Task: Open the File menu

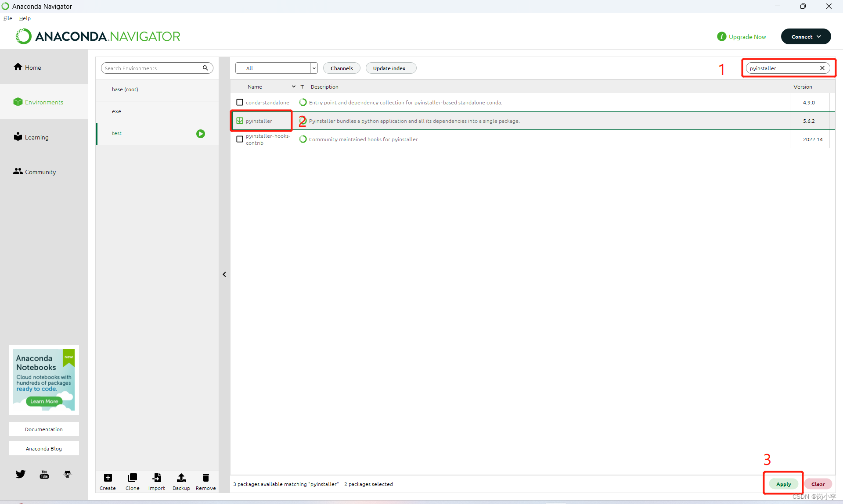Action: (8, 18)
